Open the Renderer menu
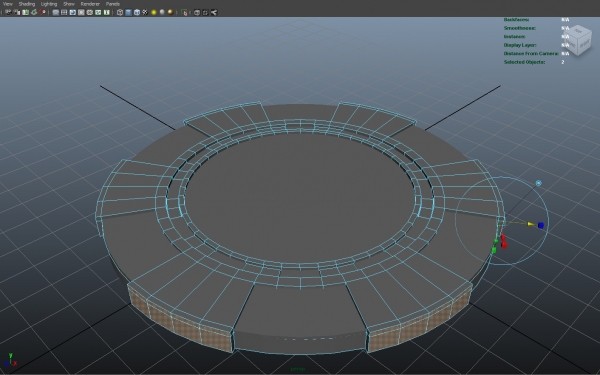The image size is (600, 375). point(90,4)
